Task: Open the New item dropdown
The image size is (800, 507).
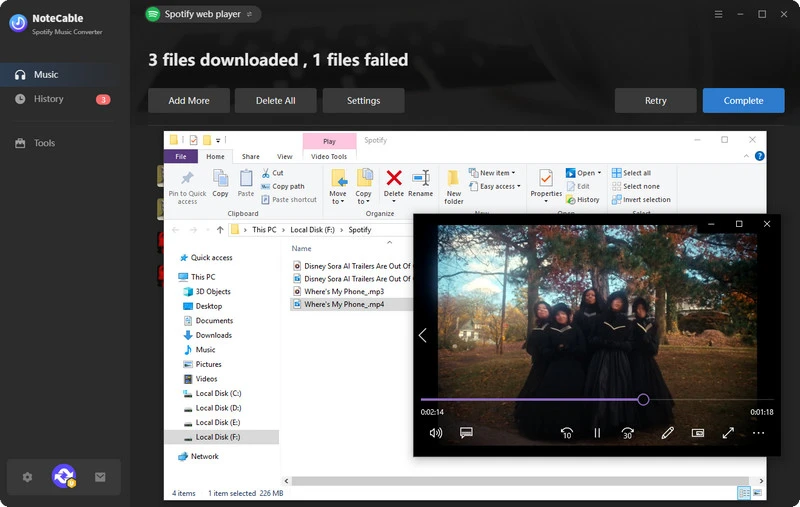Action: pyautogui.click(x=495, y=173)
